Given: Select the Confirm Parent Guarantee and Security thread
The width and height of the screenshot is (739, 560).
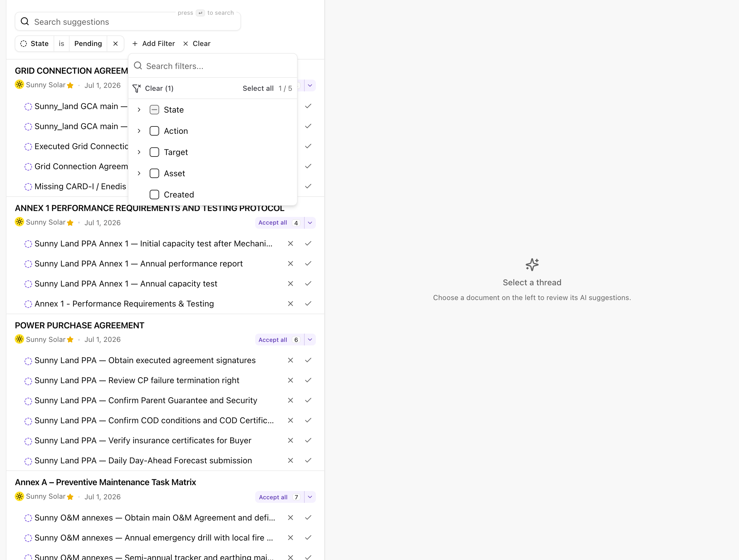Looking at the screenshot, I should click(146, 400).
